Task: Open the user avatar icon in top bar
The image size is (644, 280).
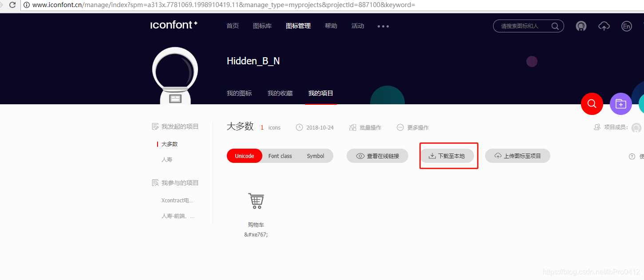Action: [x=581, y=26]
